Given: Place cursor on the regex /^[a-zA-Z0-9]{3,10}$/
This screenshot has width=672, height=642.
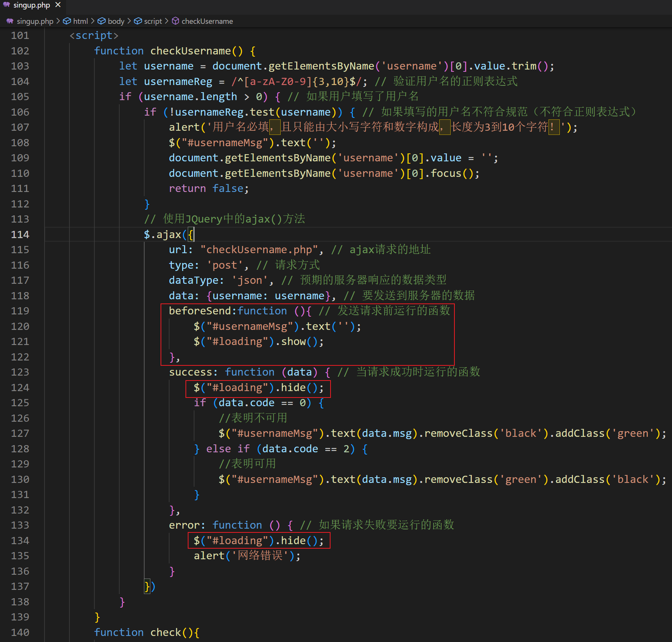Looking at the screenshot, I should (x=297, y=82).
